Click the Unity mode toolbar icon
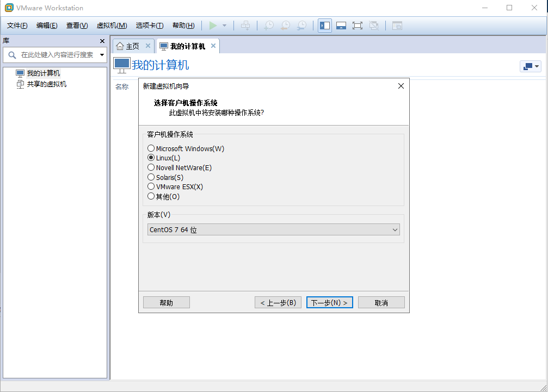This screenshot has height=392, width=548. [x=374, y=26]
